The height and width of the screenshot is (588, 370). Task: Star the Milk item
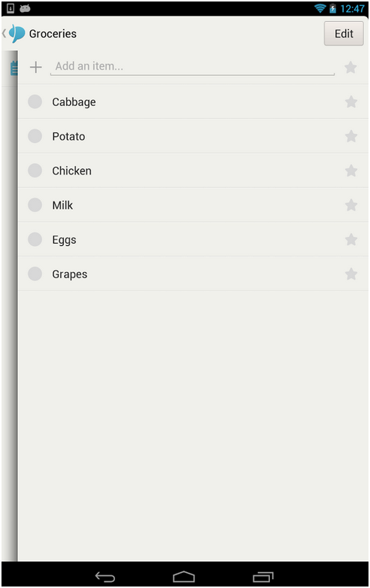[351, 205]
